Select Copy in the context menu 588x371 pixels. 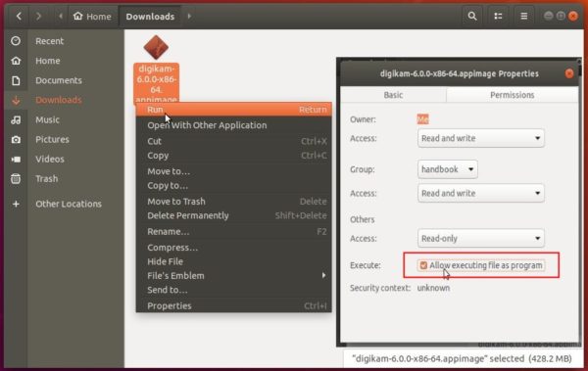pos(234,156)
